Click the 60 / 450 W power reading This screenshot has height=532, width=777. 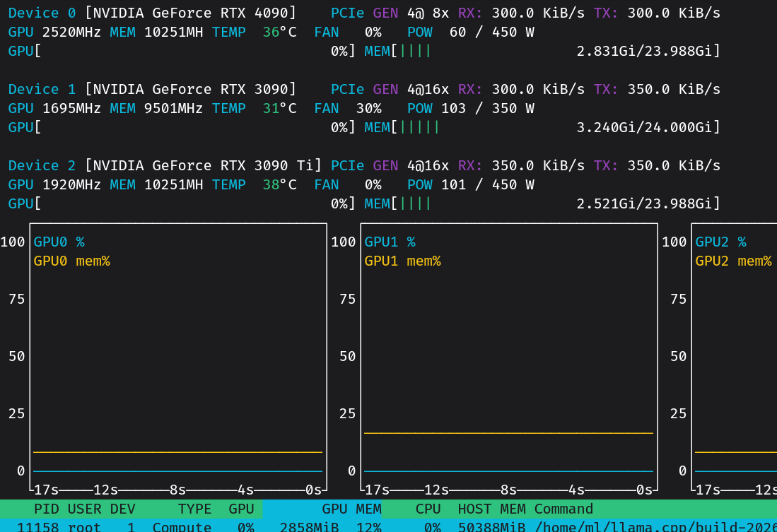tap(491, 32)
